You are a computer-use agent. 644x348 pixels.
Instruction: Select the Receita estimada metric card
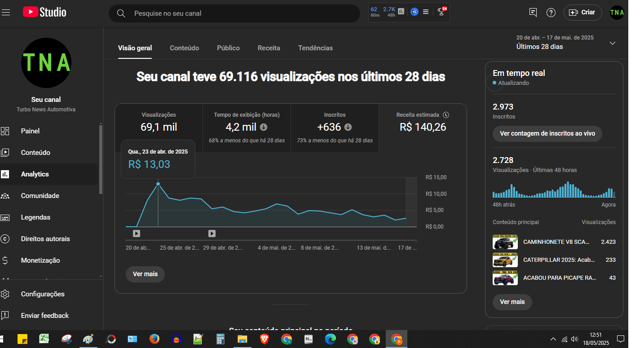tap(423, 128)
